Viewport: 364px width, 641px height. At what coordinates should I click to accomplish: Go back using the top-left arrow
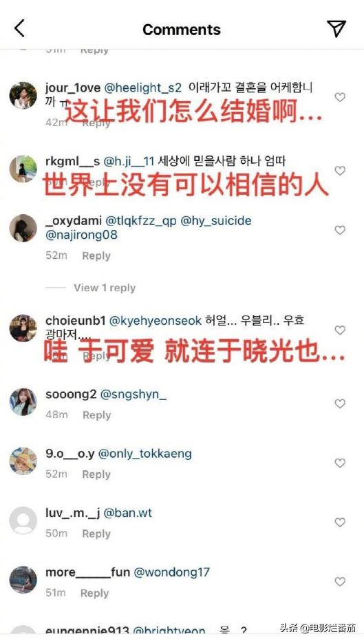19,28
